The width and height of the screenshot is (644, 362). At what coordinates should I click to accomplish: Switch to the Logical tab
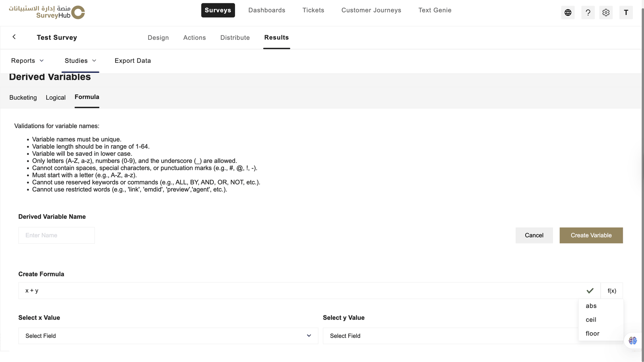click(56, 97)
